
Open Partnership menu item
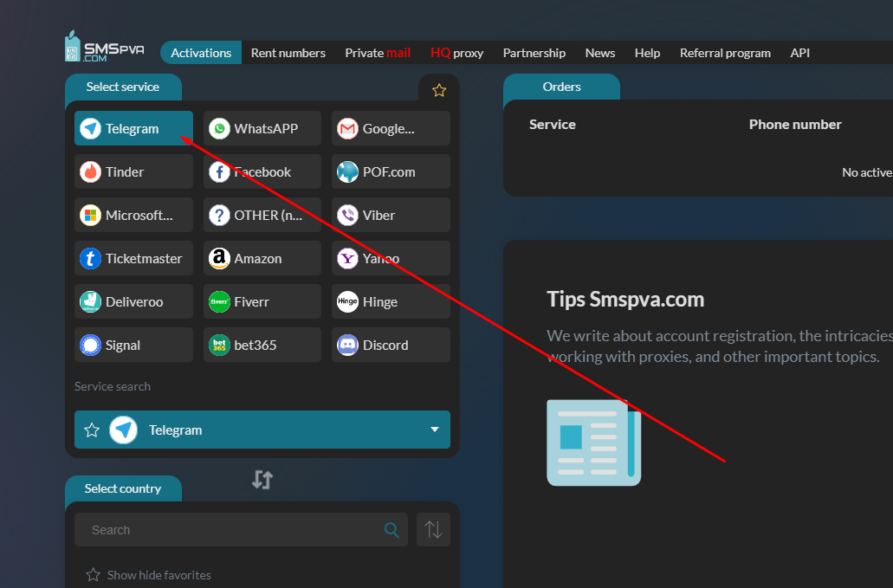pyautogui.click(x=534, y=53)
